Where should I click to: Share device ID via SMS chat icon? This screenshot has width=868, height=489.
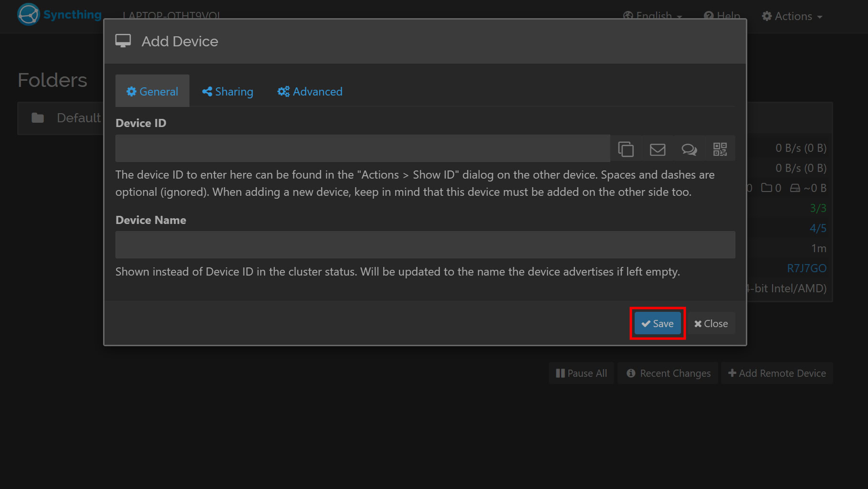tap(689, 149)
